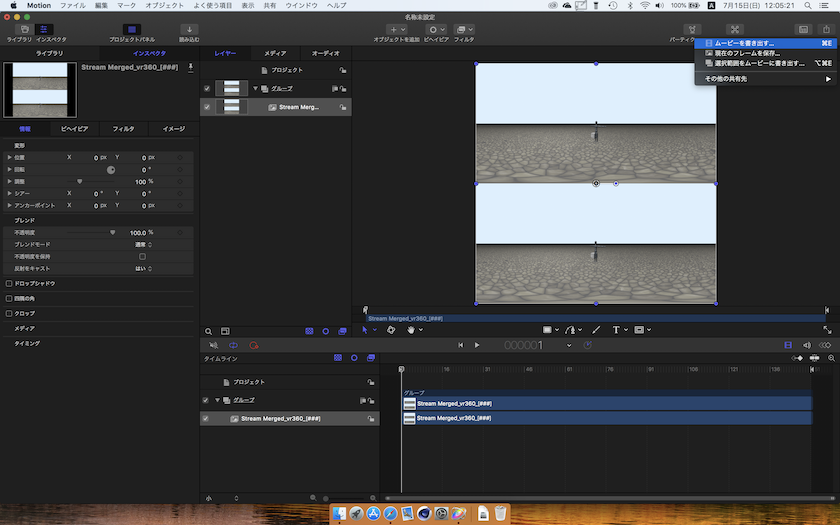The width and height of the screenshot is (840, 525).
Task: Open その他の共有先 submenu
Action: coord(764,79)
